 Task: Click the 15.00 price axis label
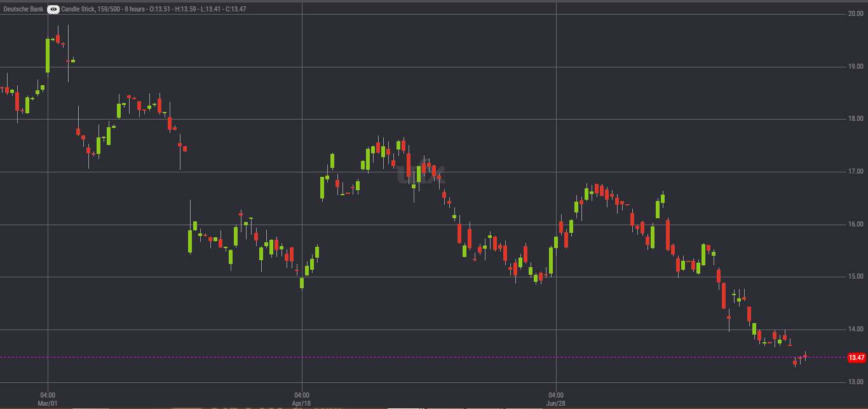856,277
